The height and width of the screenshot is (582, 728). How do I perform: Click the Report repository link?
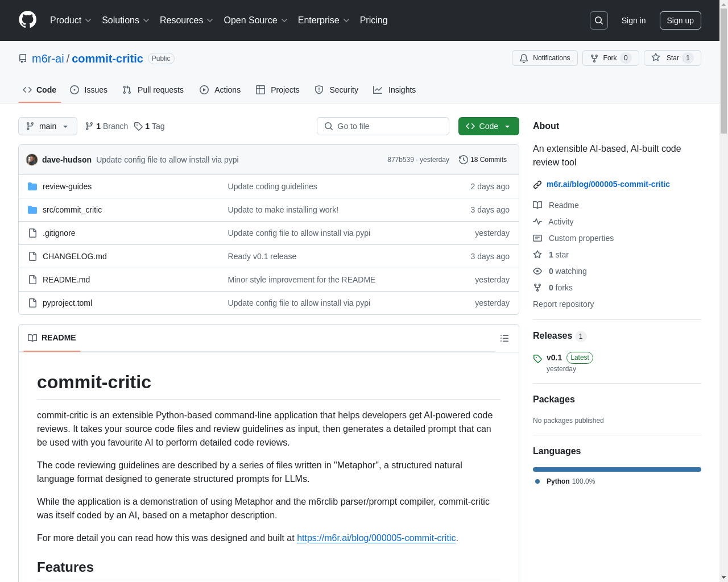[563, 304]
